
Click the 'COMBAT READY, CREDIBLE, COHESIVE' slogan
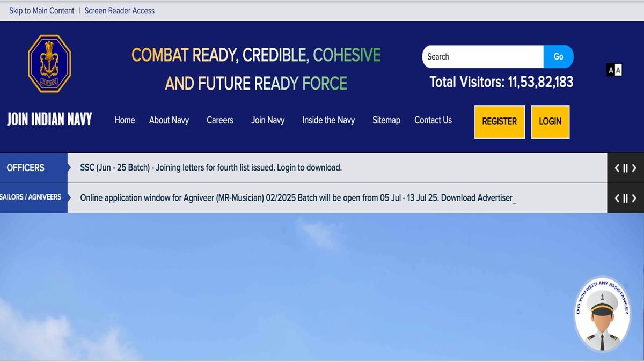pos(256,55)
